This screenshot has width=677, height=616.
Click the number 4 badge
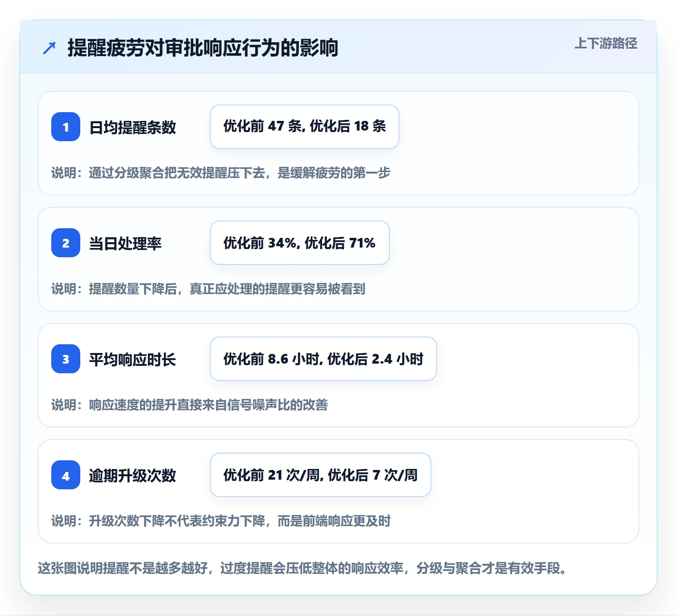click(66, 475)
